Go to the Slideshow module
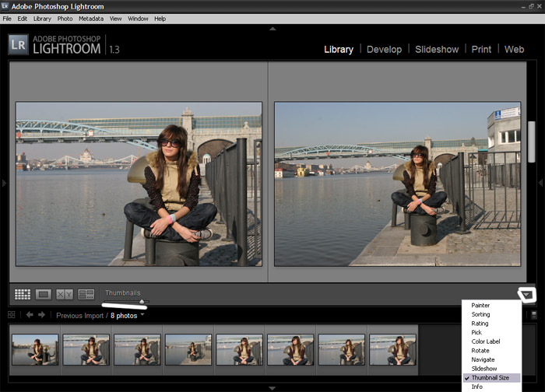The width and height of the screenshot is (545, 392). click(437, 49)
